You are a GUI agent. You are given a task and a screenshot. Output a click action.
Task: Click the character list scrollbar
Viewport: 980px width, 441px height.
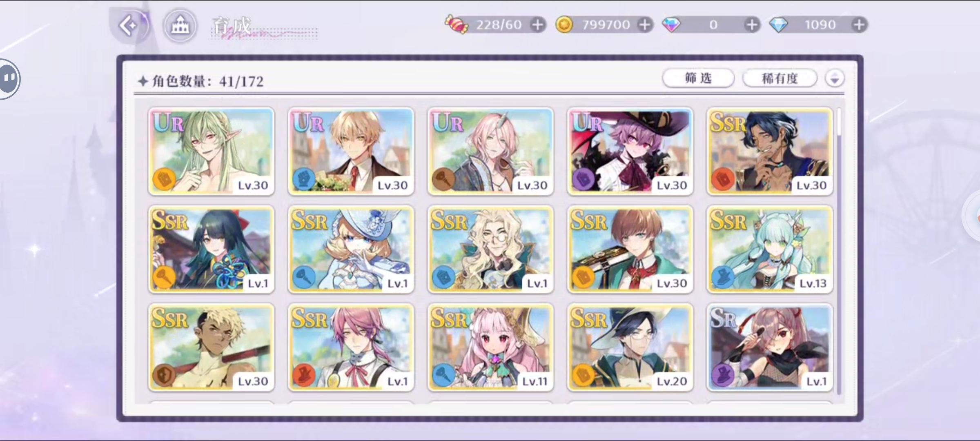[839, 251]
